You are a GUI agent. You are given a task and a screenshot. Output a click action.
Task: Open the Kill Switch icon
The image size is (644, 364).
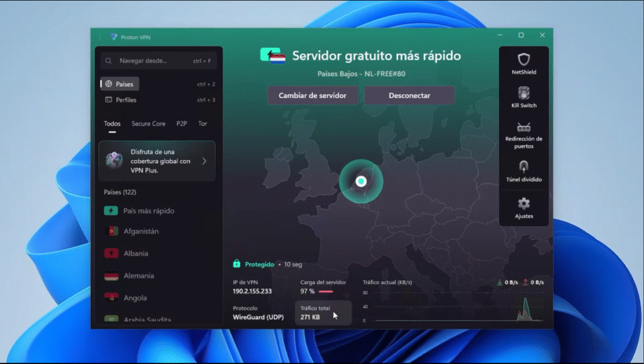[524, 93]
